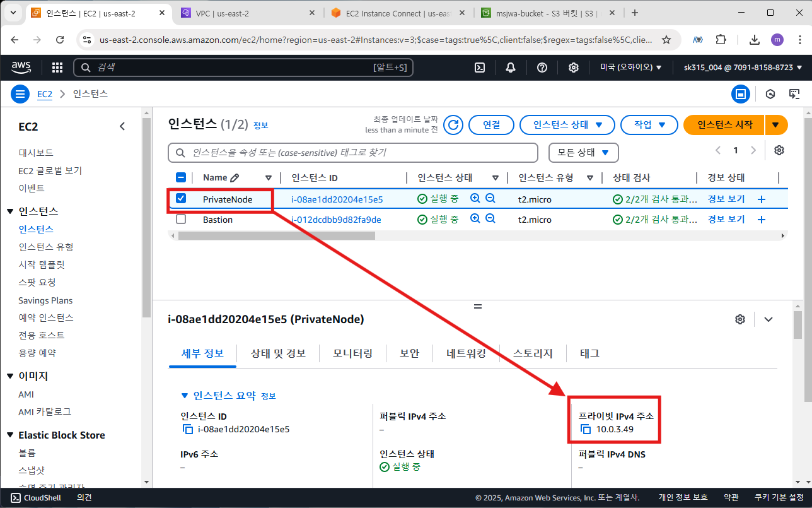
Task: Click the Connect button
Action: coord(491,125)
